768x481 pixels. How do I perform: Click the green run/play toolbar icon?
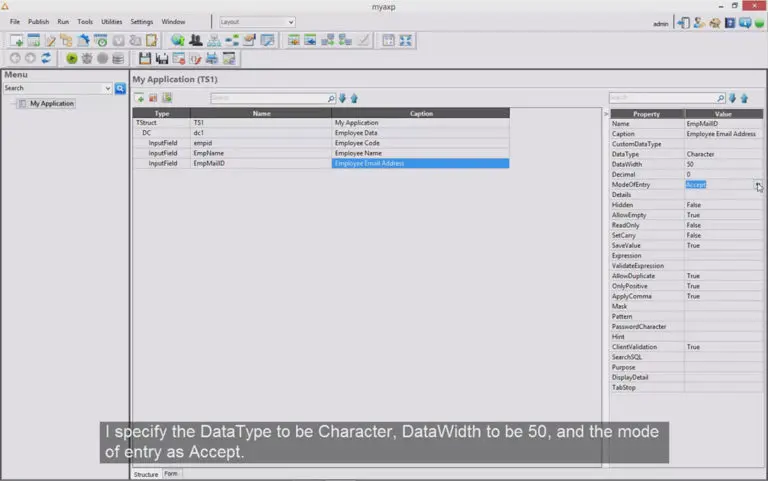[72, 59]
